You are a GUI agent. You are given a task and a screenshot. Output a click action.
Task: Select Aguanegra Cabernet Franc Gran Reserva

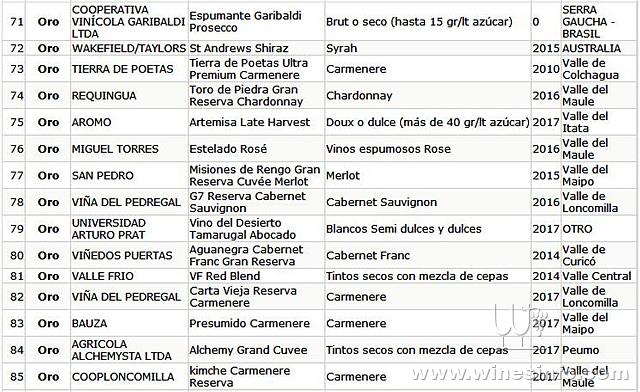(246, 256)
